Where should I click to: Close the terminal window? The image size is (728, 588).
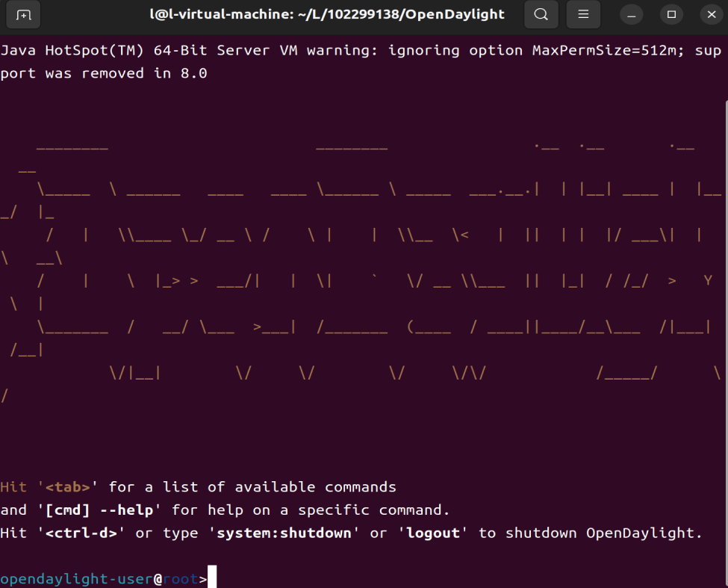712,16
